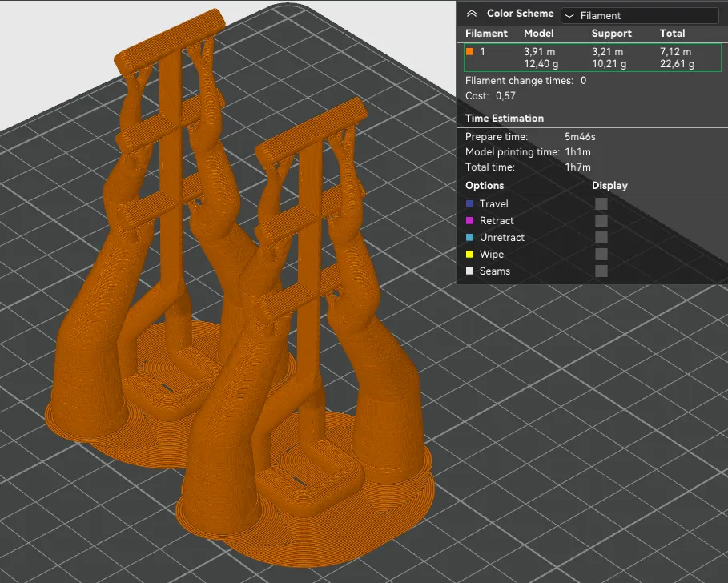Viewport: 728px width, 583px height.
Task: Click the Display column heading
Action: [x=609, y=186]
